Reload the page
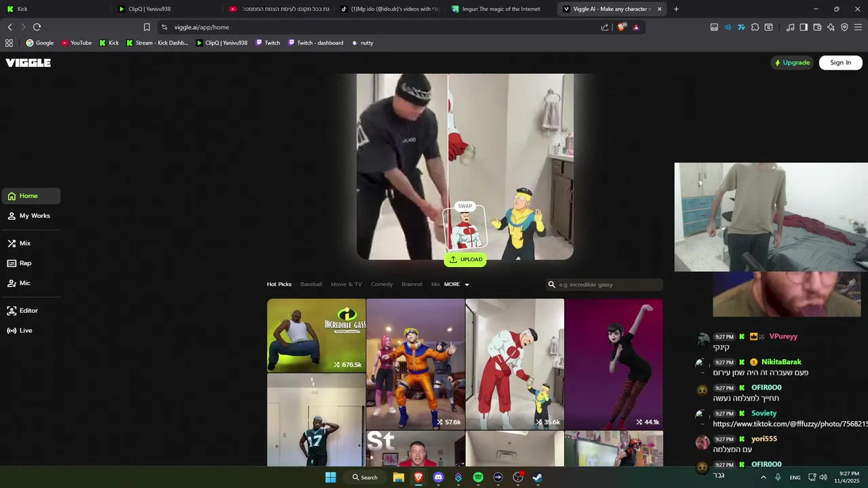 [x=37, y=27]
